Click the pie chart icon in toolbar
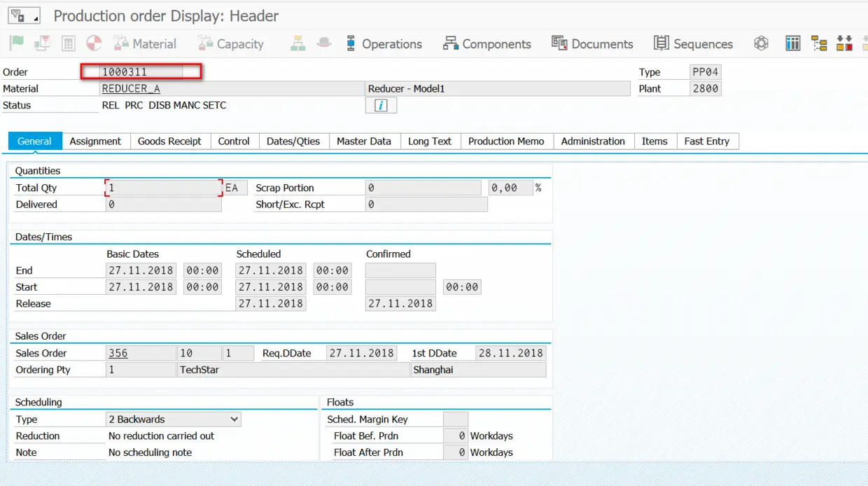Viewport: 868px width, 486px height. pos(94,43)
